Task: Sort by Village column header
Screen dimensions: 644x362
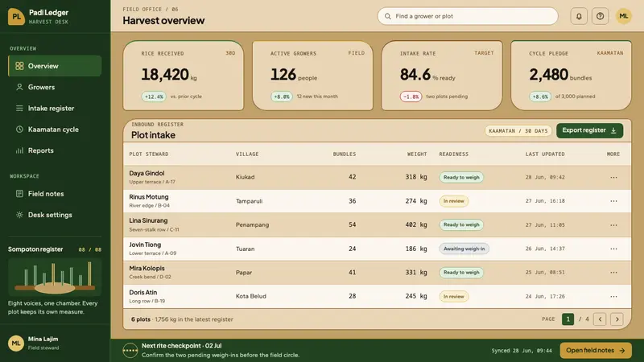Action: (x=247, y=154)
